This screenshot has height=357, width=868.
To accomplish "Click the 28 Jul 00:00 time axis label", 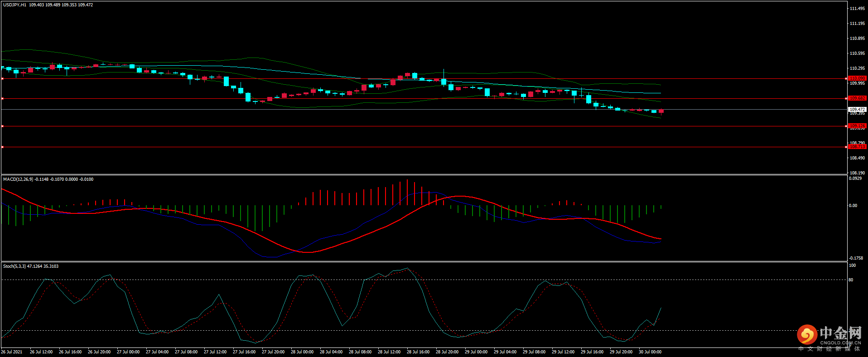I will click(302, 352).
